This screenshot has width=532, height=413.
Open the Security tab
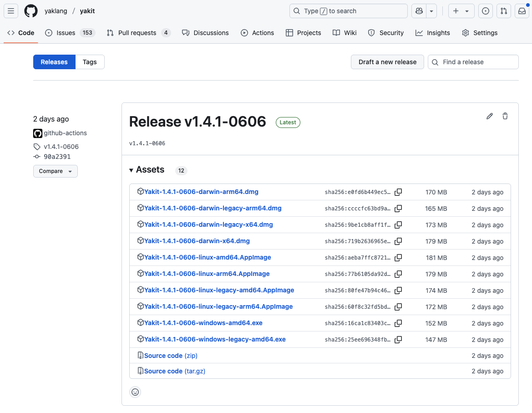click(386, 33)
